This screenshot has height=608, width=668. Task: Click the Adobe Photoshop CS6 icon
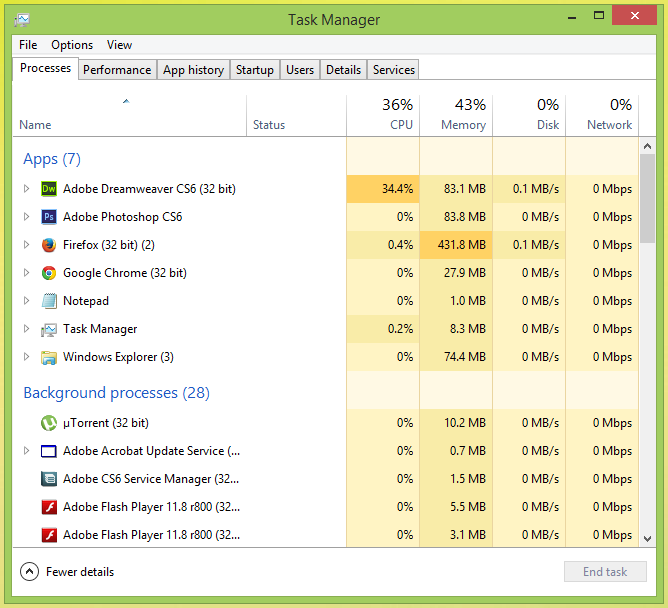coord(49,217)
